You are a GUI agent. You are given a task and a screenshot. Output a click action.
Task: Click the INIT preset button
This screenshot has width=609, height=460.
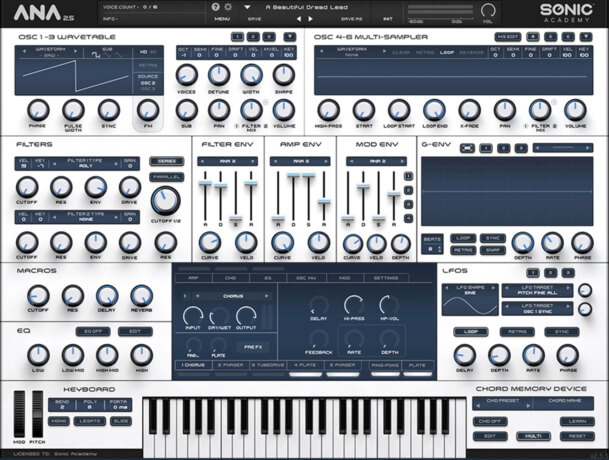(388, 19)
